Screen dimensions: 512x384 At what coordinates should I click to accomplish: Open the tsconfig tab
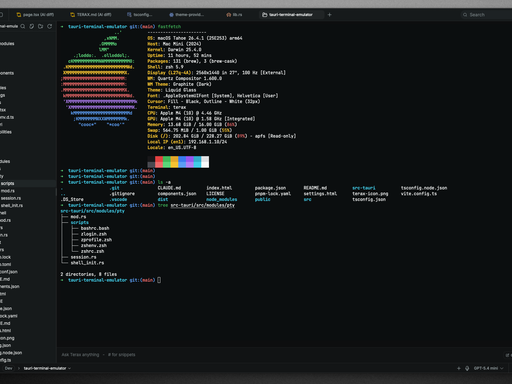coord(139,15)
